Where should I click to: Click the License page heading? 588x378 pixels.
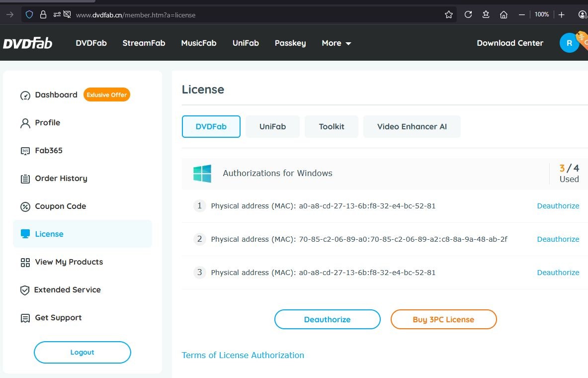[203, 90]
